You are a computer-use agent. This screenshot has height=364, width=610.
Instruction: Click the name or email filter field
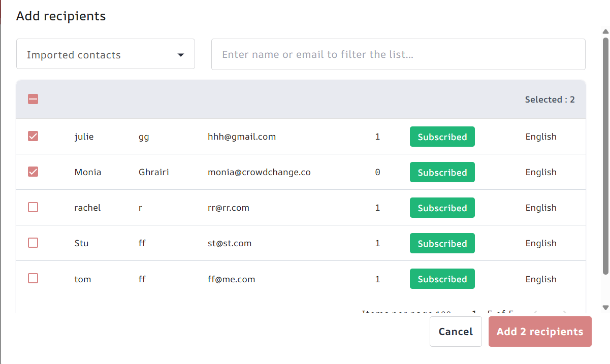[x=398, y=54]
